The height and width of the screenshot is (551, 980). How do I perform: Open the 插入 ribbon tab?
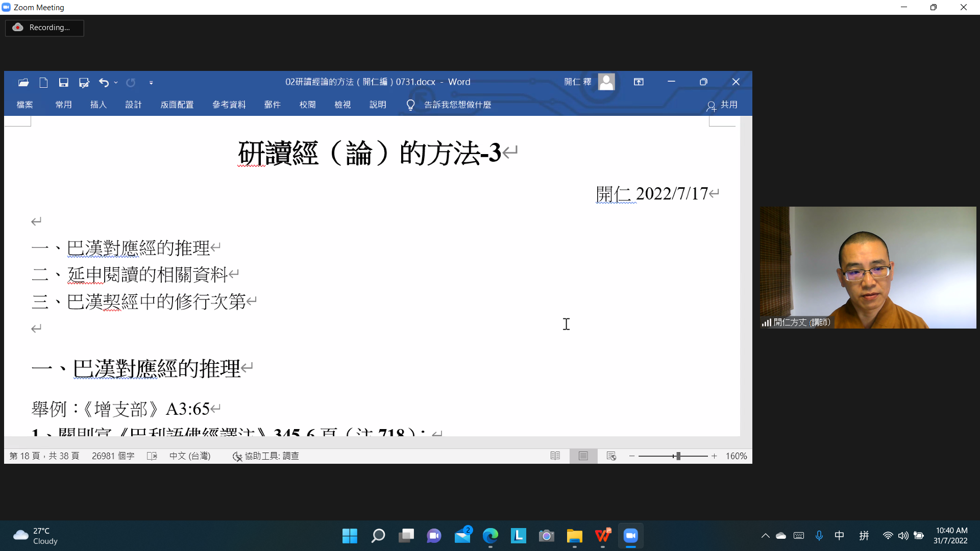coord(98,105)
